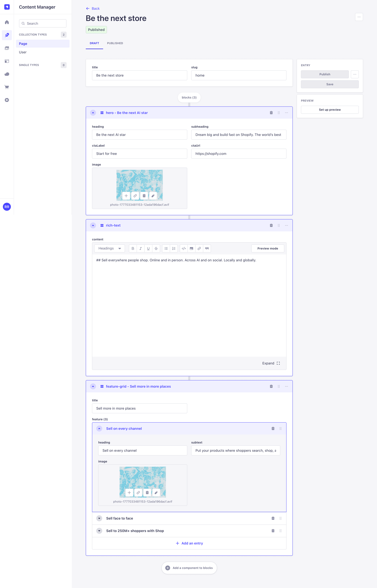The height and width of the screenshot is (588, 377).
Task: Open Content-Type Builder layout icon in the sidebar
Action: tap(7, 61)
